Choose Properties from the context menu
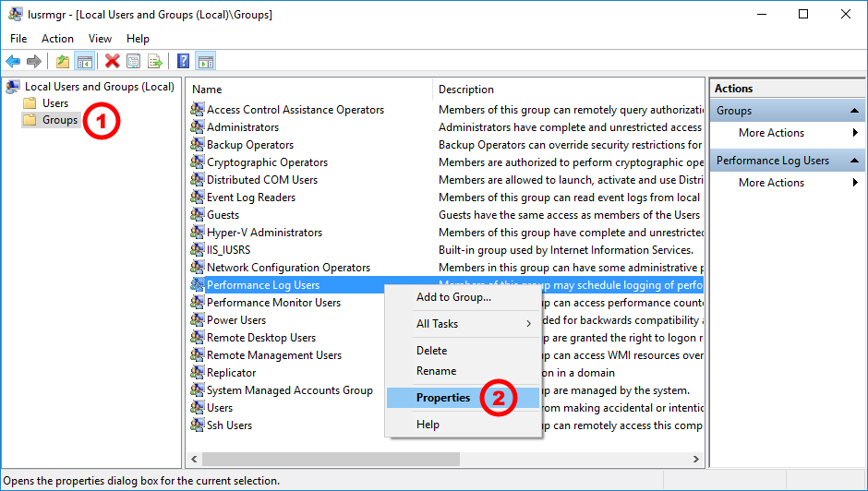Viewport: 868px width, 491px height. pyautogui.click(x=443, y=398)
